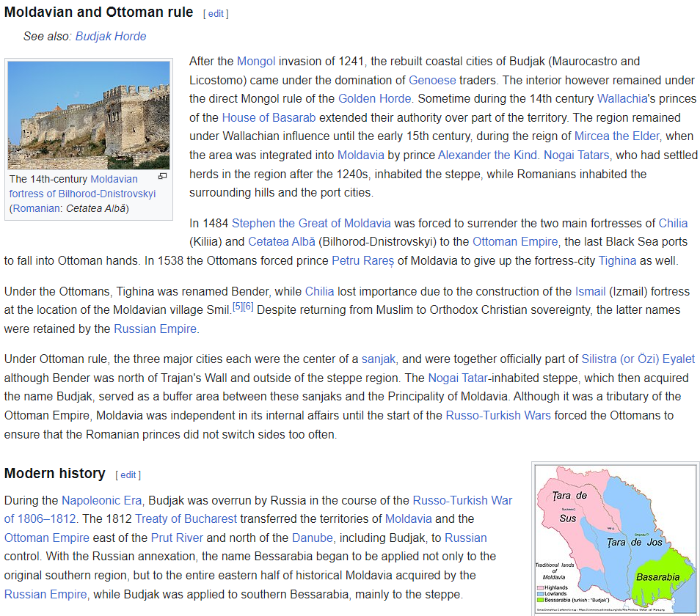The height and width of the screenshot is (616, 700).
Task: Open Stephen the Great of Moldavia link
Action: [x=311, y=223]
